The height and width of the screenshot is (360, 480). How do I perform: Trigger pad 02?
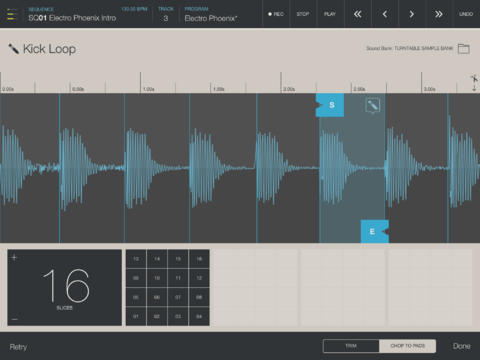point(157,316)
